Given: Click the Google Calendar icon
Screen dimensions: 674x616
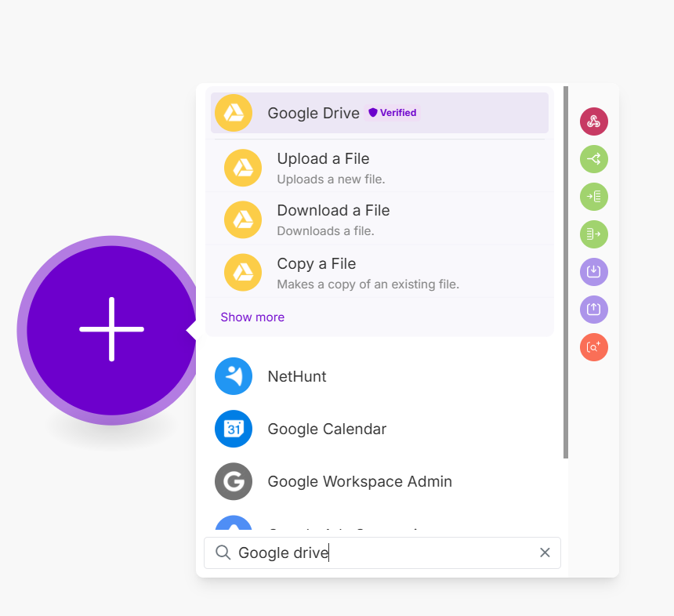Looking at the screenshot, I should point(234,429).
